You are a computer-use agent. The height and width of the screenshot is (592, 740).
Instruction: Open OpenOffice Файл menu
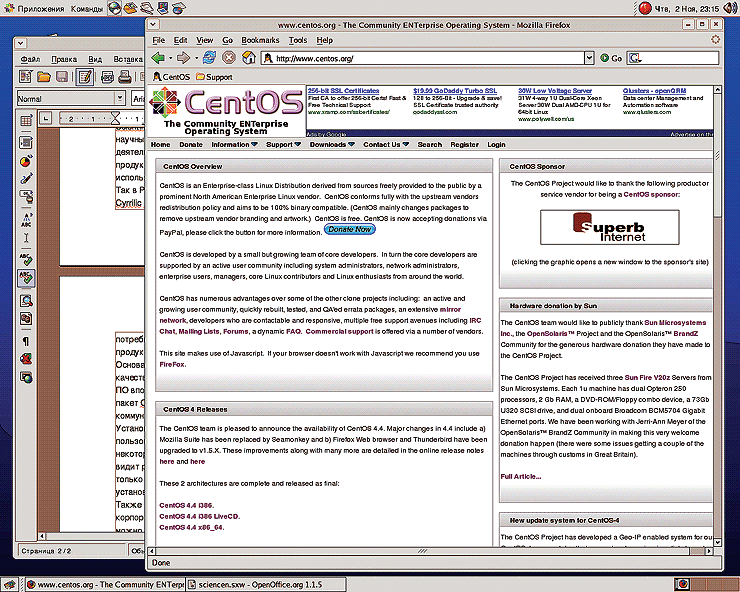[30, 59]
